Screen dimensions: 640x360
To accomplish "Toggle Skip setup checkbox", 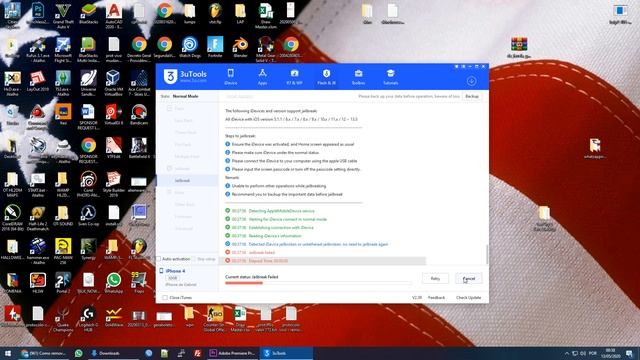I will (194, 259).
